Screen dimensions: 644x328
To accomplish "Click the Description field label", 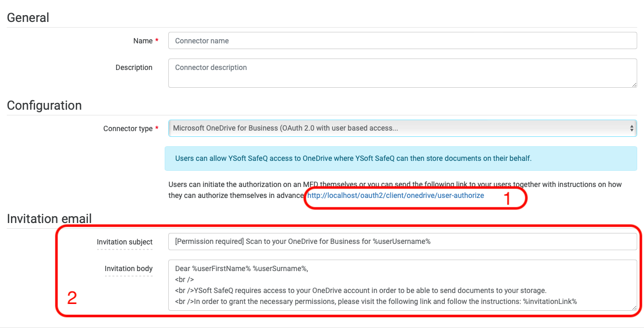I will click(x=134, y=67).
